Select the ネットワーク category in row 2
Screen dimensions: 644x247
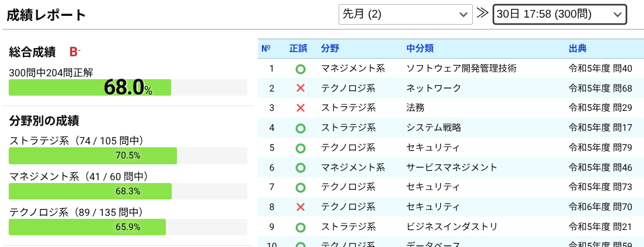tap(434, 89)
